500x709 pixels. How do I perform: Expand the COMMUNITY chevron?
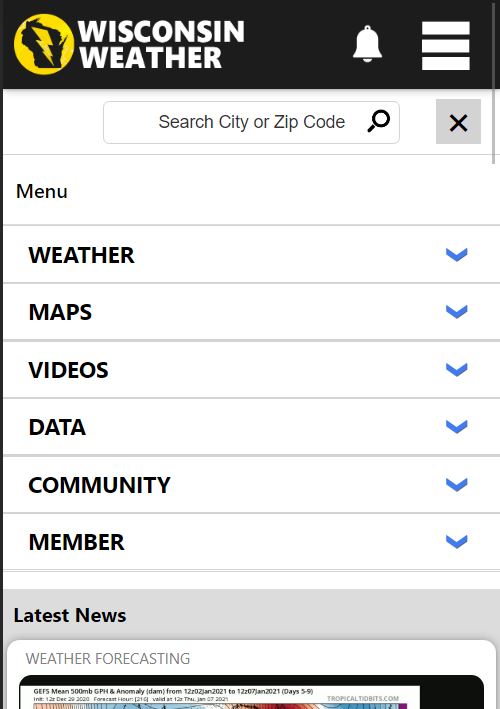click(457, 484)
